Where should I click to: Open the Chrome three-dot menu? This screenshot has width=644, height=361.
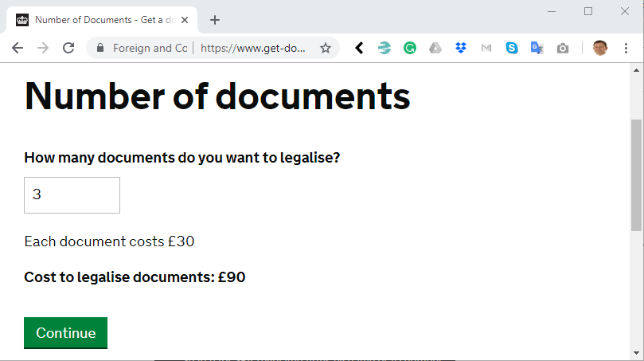click(626, 48)
